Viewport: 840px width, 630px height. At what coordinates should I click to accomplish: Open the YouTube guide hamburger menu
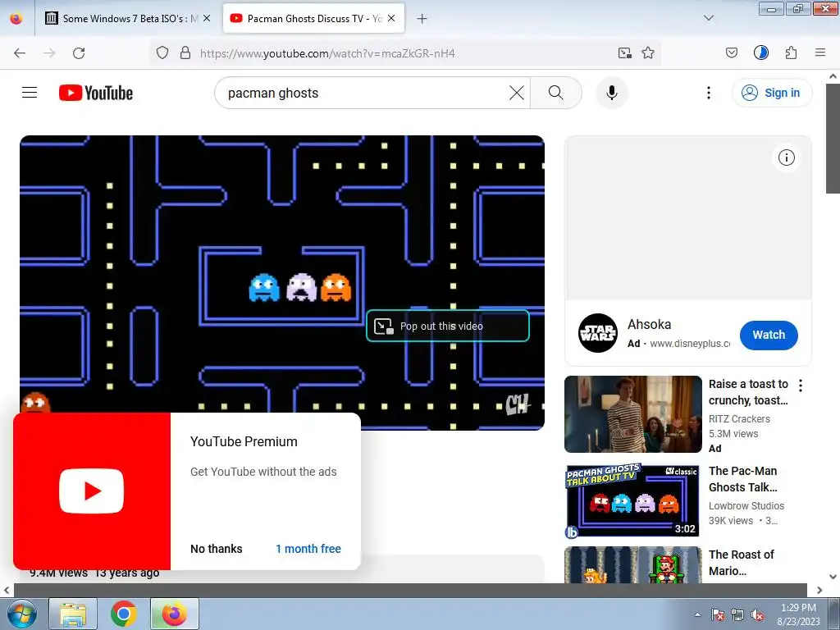[30, 93]
